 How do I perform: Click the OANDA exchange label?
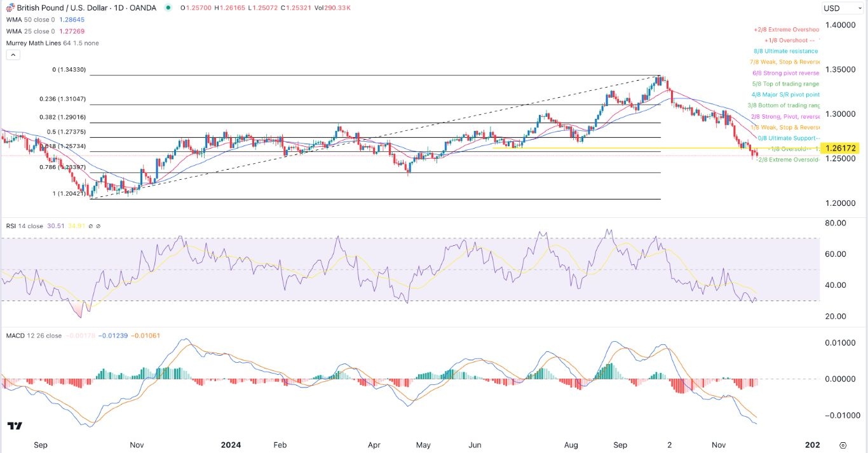point(143,8)
